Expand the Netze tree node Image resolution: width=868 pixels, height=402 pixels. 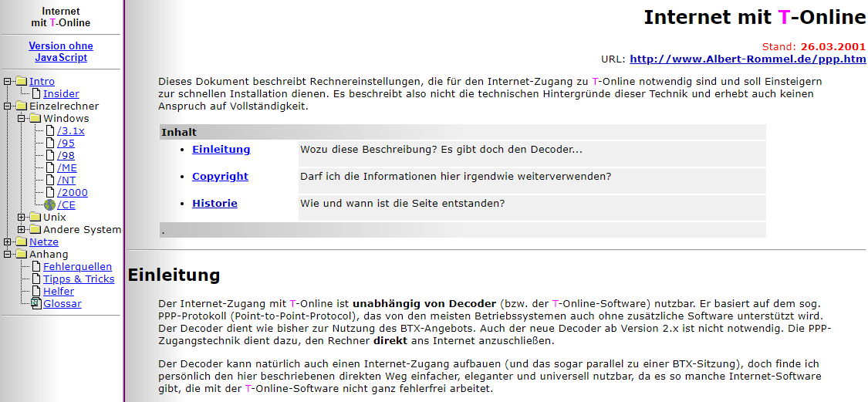click(x=8, y=242)
